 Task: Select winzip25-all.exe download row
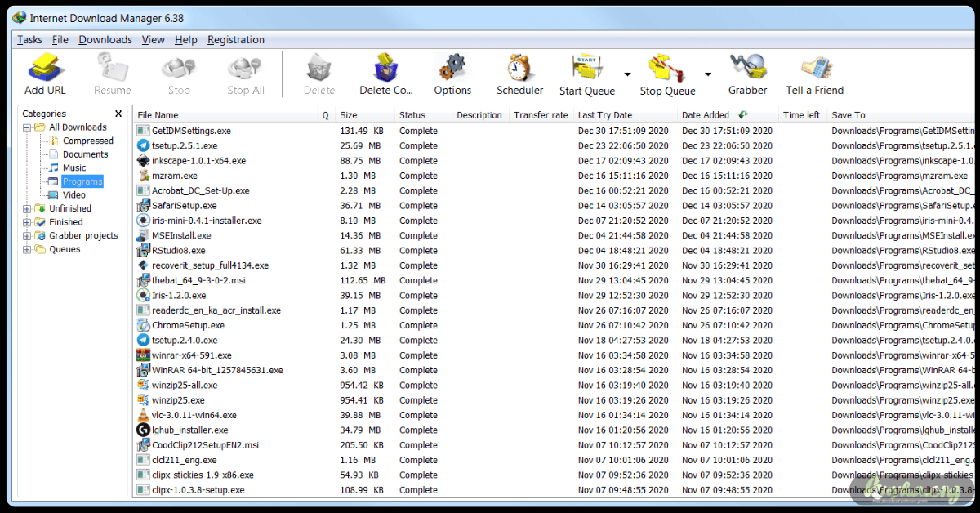coord(555,385)
